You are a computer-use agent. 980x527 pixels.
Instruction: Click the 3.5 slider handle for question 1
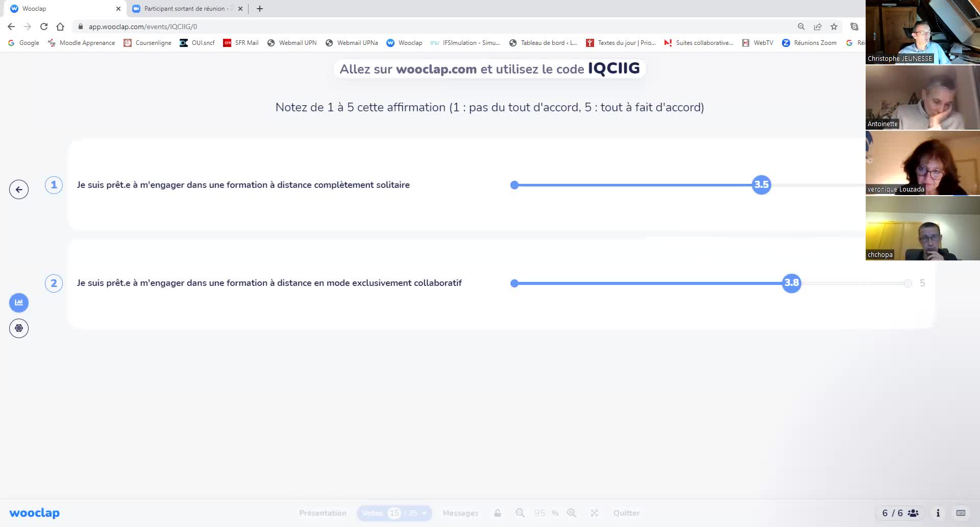[x=761, y=185]
